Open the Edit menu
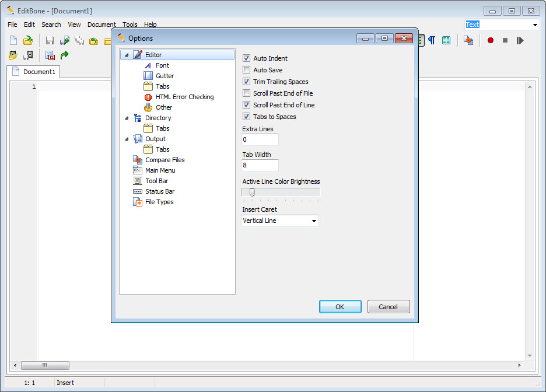This screenshot has height=392, width=546. click(29, 24)
